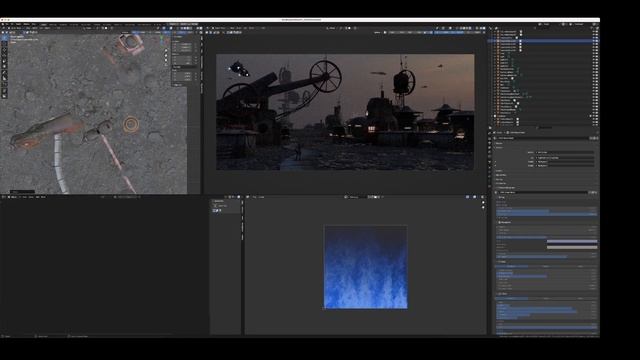This screenshot has width=640, height=360.
Task: Open the File menu
Action: (8, 24)
